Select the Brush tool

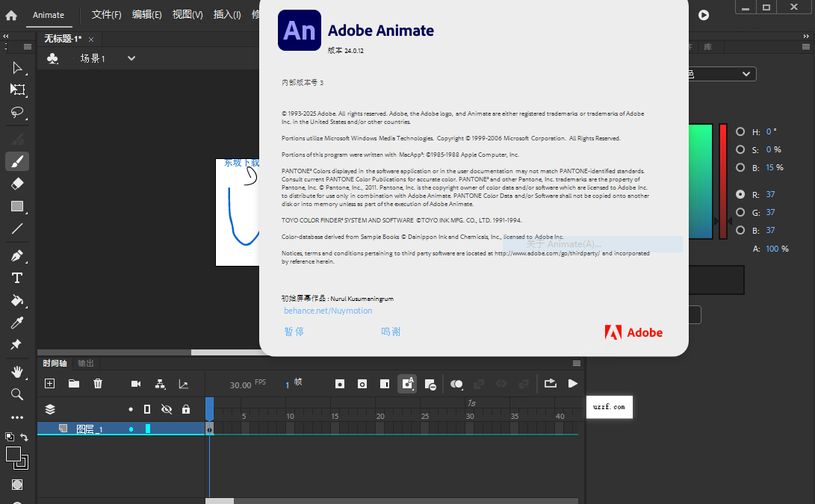click(x=17, y=161)
